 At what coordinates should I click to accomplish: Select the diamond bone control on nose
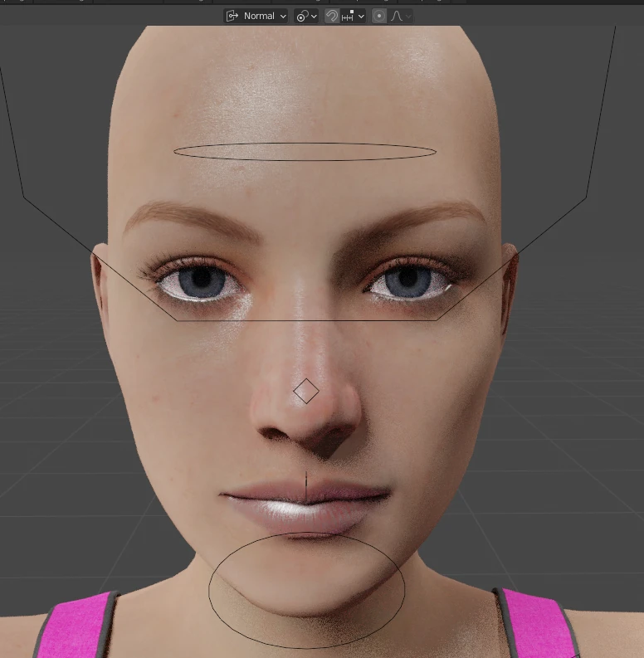click(306, 391)
